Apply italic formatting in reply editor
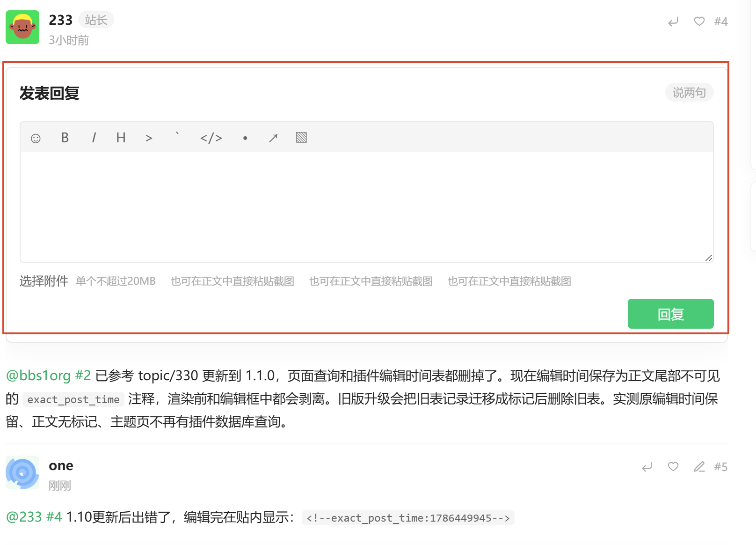Image resolution: width=756 pixels, height=545 pixels. point(94,138)
